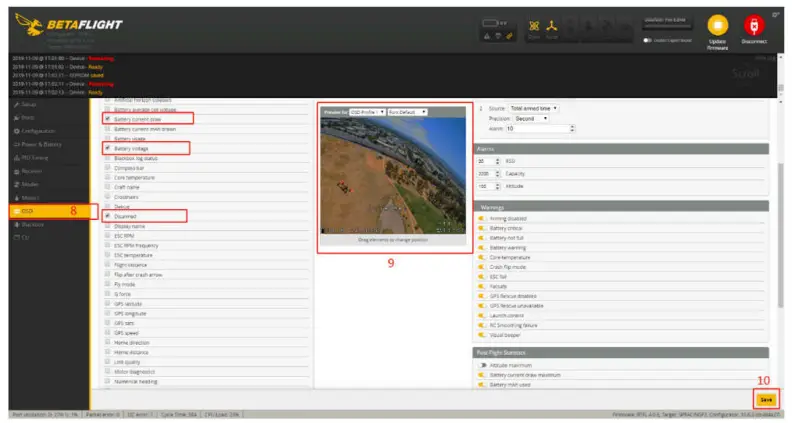Toggle the Arming disabled warning
Image resolution: width=792 pixels, height=423 pixels.
[x=482, y=218]
